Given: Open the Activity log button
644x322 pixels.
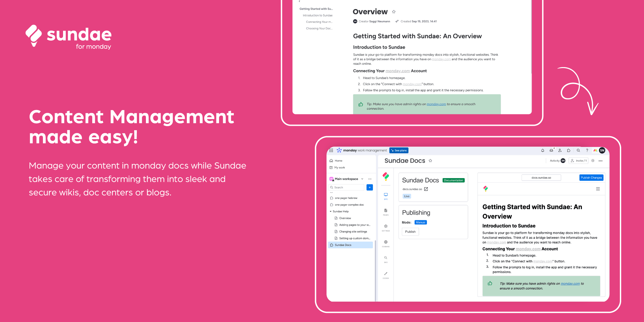Looking at the screenshot, I should coord(557,161).
